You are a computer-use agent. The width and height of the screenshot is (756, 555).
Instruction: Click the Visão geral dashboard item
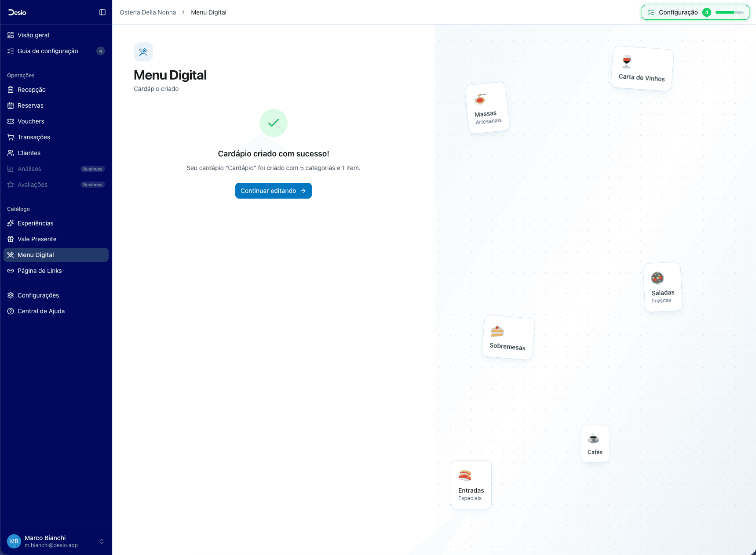pos(33,35)
